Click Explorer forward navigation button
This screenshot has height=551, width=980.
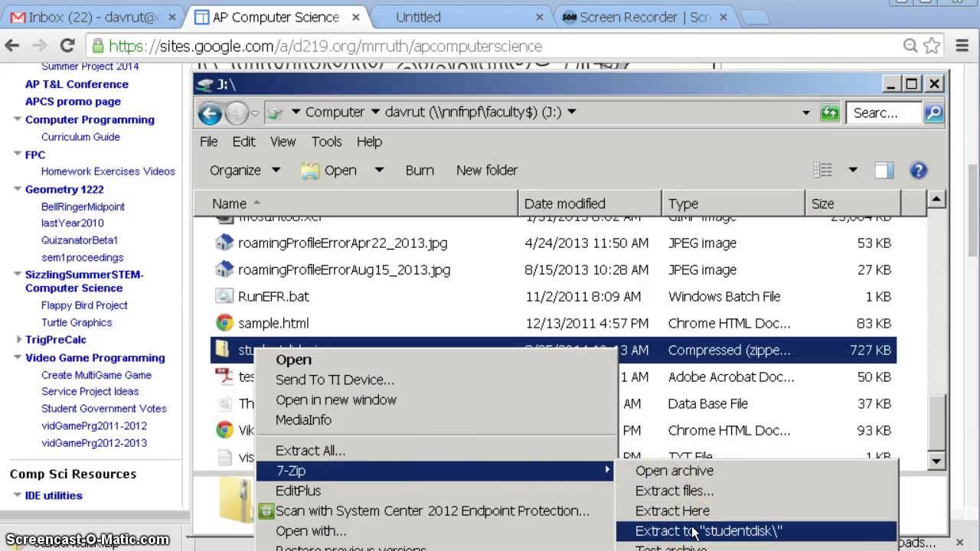[237, 113]
